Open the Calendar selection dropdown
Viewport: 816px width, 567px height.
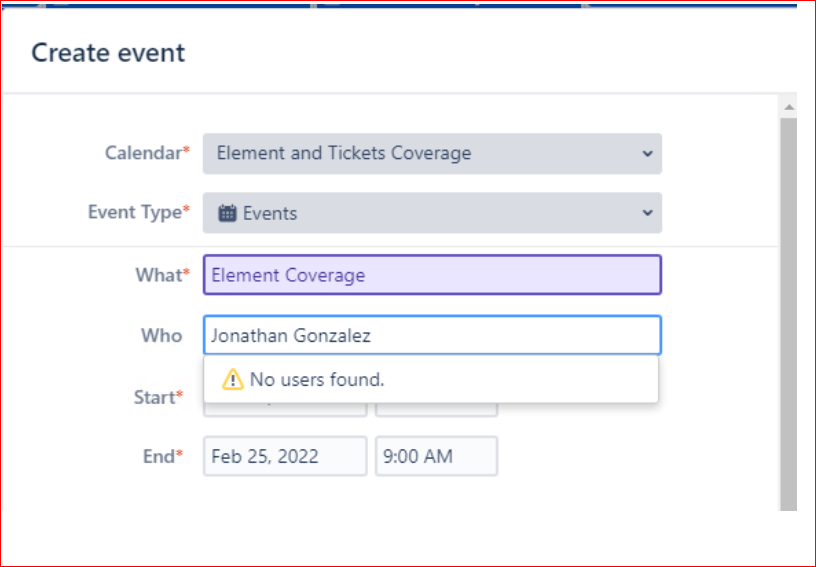coord(430,154)
